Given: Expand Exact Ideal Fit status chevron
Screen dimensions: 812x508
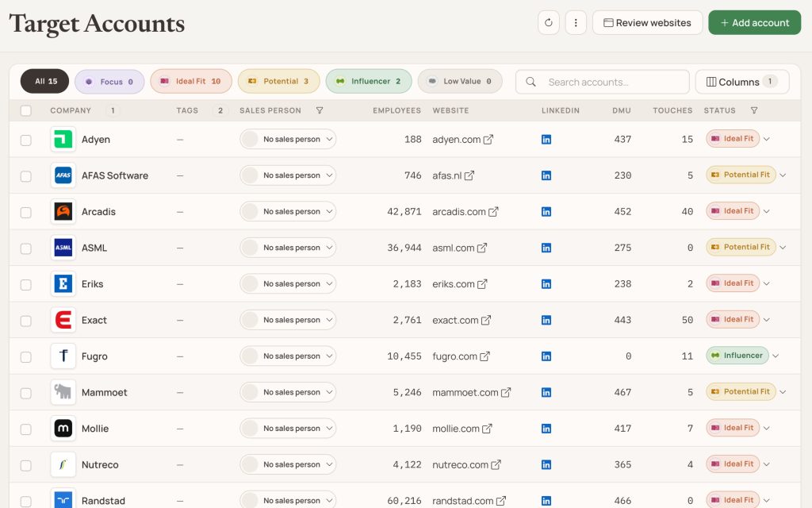Looking at the screenshot, I should 767,320.
